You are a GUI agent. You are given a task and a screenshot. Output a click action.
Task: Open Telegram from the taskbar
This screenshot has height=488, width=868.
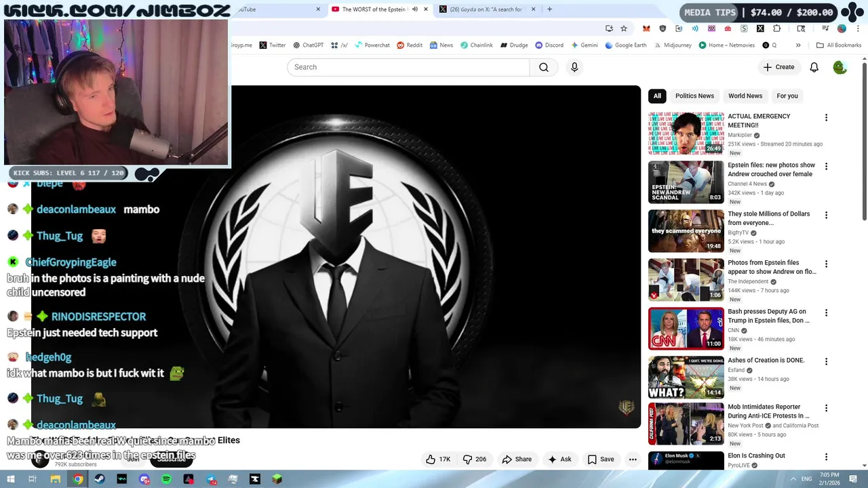pos(210,479)
